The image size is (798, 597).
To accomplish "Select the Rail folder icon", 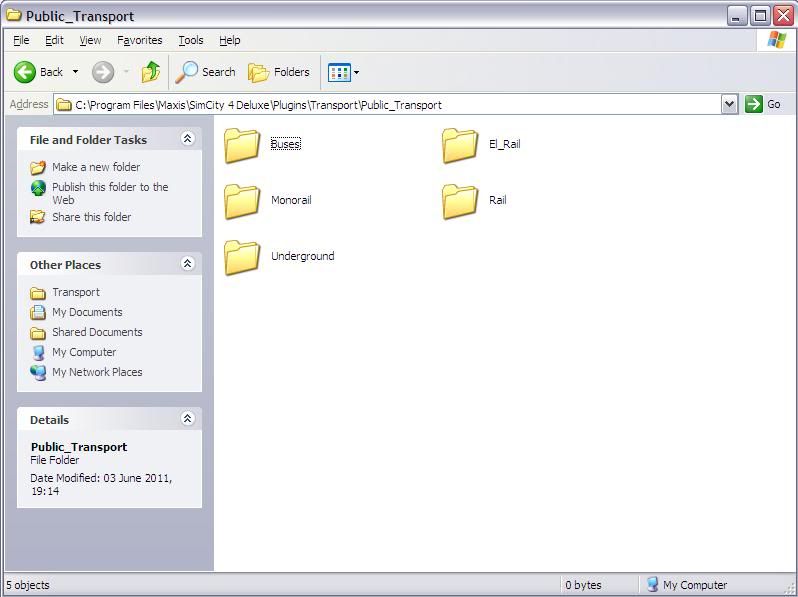I will pos(460,202).
